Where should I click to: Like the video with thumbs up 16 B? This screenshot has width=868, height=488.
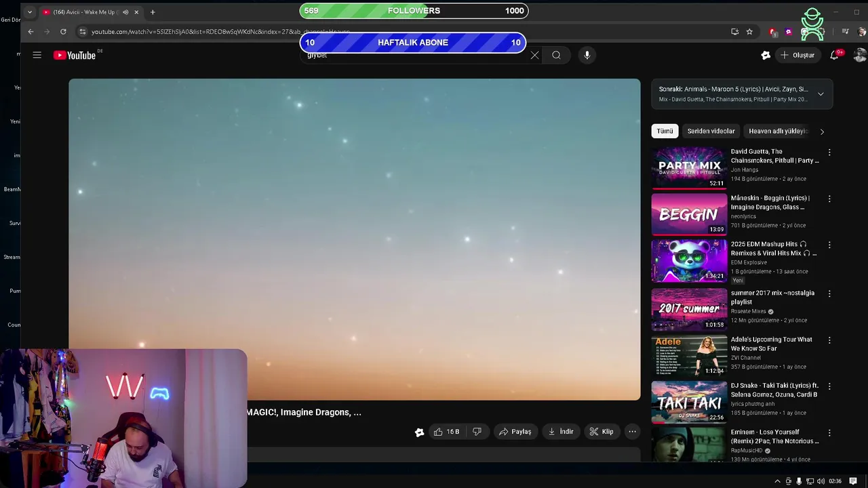tap(446, 432)
